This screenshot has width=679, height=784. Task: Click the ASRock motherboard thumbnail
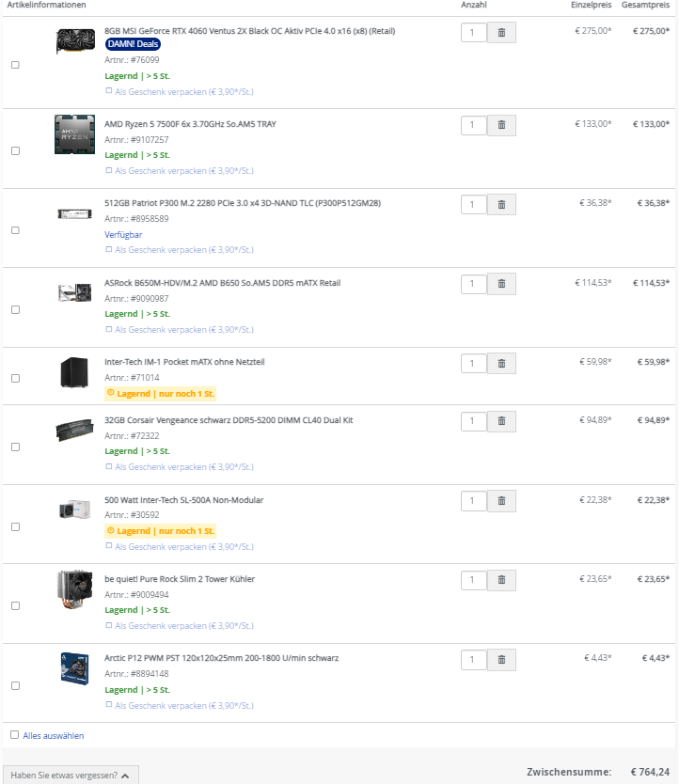click(x=75, y=292)
